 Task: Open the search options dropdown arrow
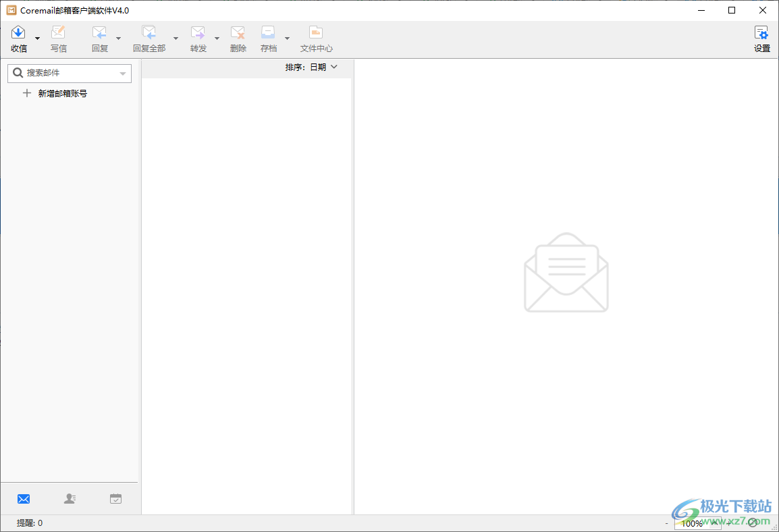coord(123,74)
